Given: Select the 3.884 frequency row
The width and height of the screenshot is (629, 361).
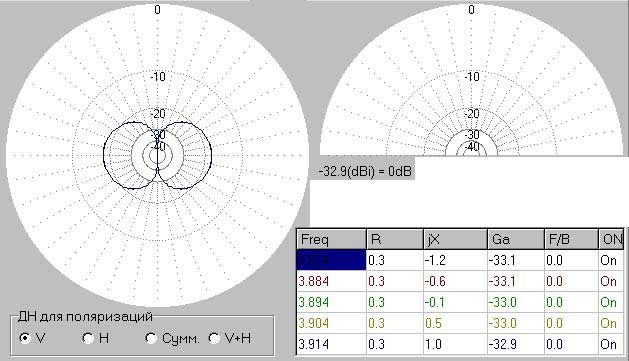Looking at the screenshot, I should (x=461, y=281).
